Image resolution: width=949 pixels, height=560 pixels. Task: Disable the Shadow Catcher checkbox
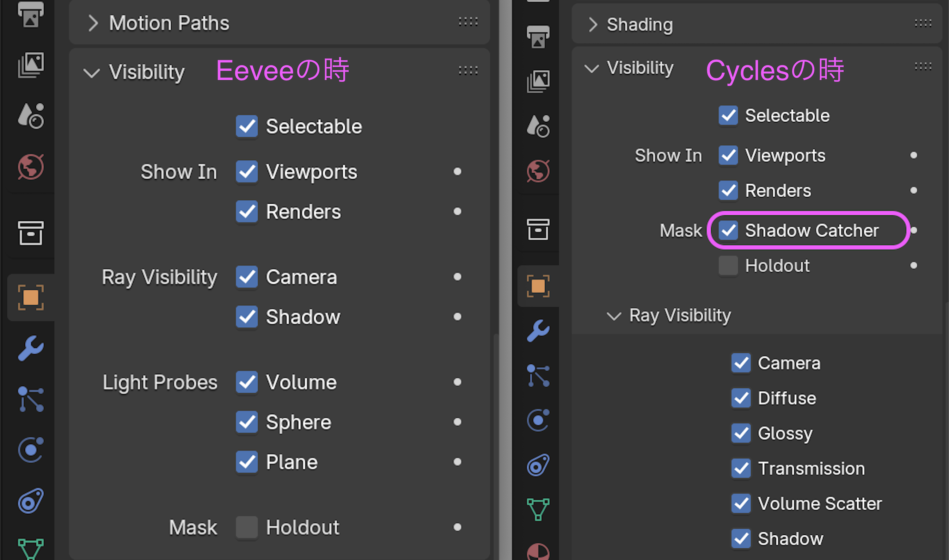point(728,230)
